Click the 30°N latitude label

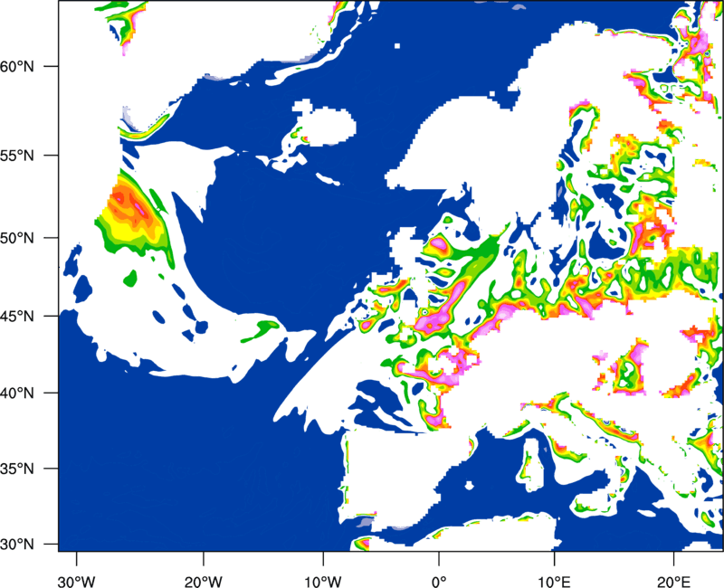[17, 545]
